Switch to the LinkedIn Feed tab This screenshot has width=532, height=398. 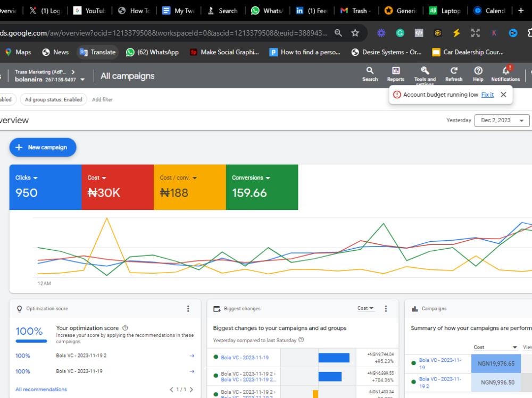coord(312,11)
